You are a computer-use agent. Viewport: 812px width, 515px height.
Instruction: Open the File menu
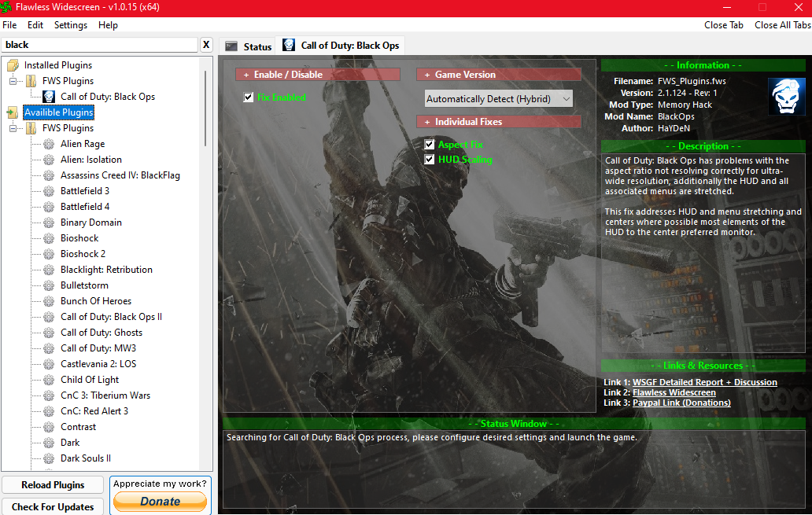tap(9, 25)
